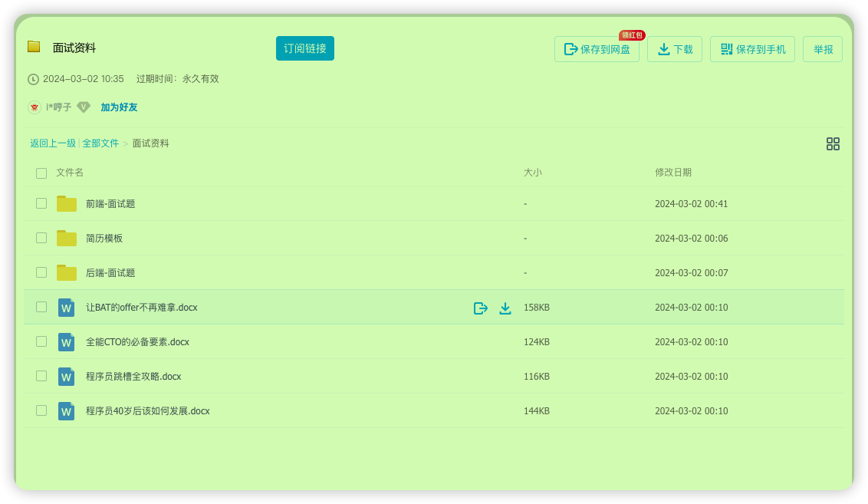The image size is (868, 504).
Task: Click the VIP diamond badge icon
Action: pos(84,107)
